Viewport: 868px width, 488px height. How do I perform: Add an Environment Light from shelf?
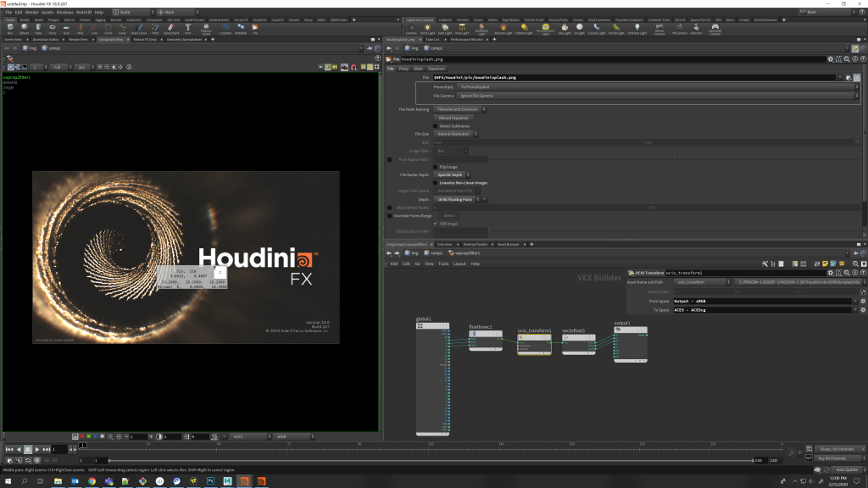545,30
